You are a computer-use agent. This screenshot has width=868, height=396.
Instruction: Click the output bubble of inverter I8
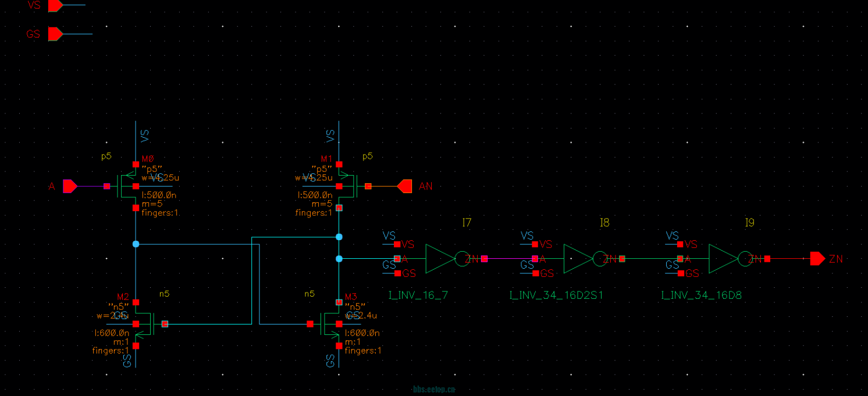click(600, 259)
